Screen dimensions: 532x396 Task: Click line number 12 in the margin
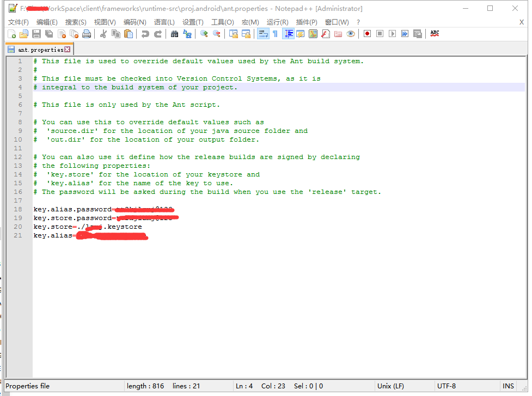click(18, 157)
